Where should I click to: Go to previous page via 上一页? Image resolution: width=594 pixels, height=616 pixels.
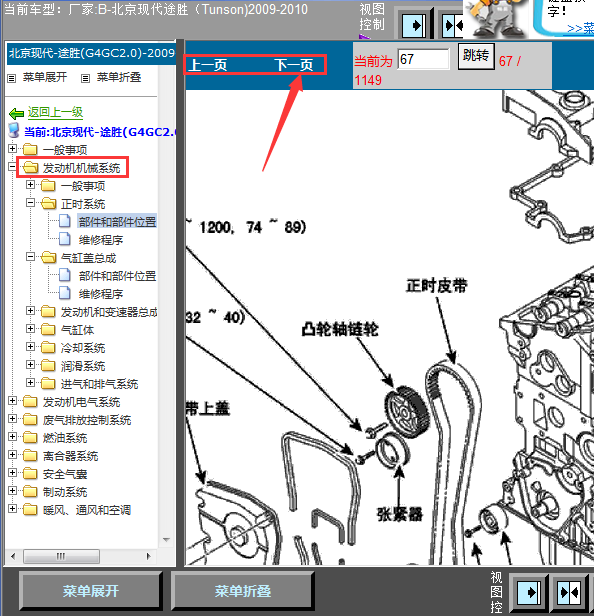point(208,65)
